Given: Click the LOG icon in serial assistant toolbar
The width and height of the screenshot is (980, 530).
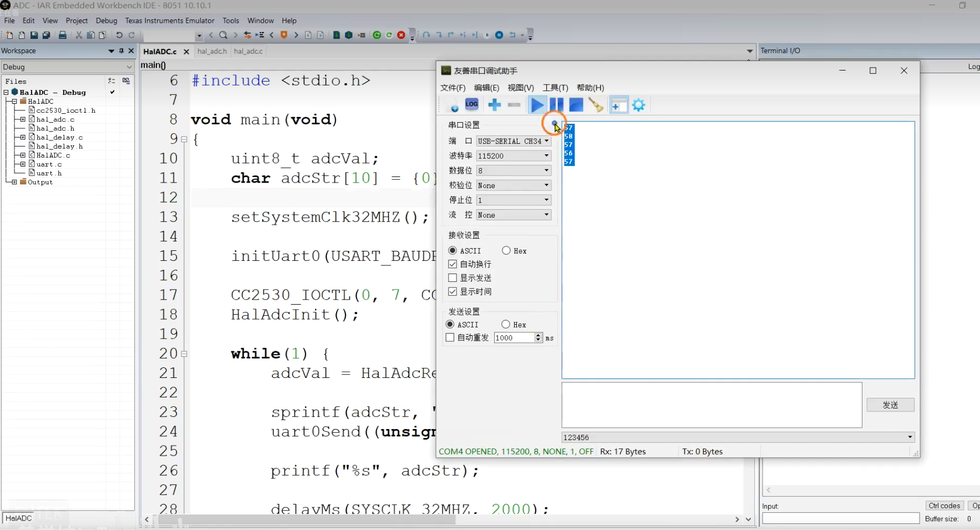Looking at the screenshot, I should click(x=471, y=104).
